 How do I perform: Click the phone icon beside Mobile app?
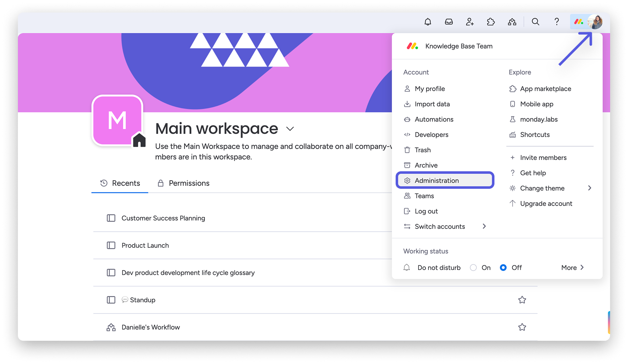pyautogui.click(x=512, y=104)
